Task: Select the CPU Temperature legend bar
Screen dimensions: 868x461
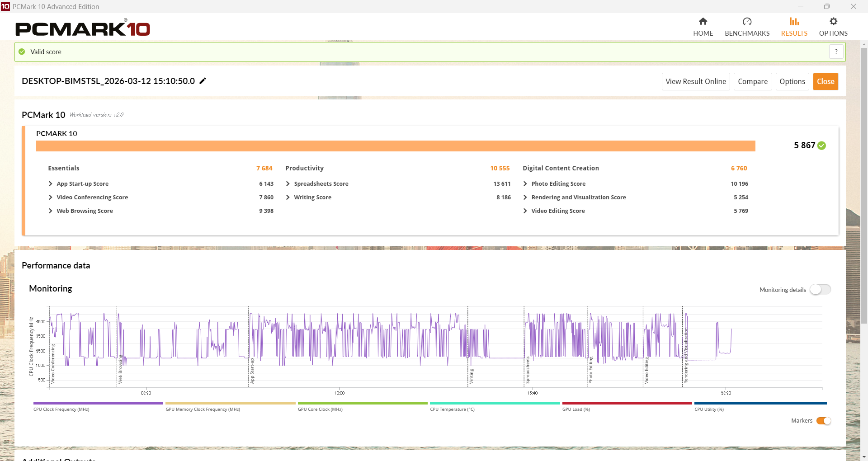Action: (x=495, y=404)
